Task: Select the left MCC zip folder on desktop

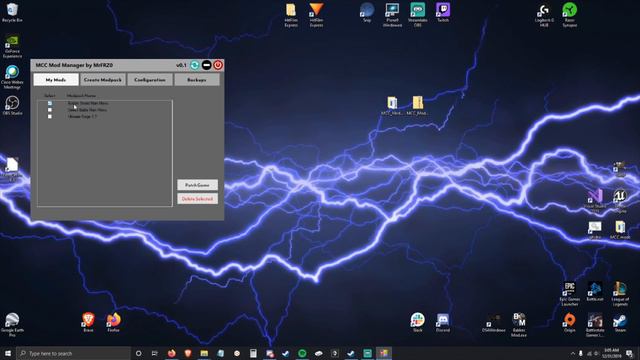Action: coord(392,106)
